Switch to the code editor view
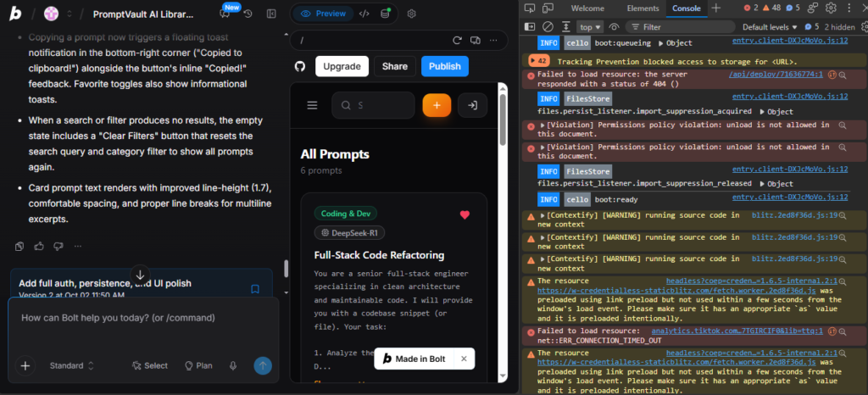The image size is (868, 395). 364,14
